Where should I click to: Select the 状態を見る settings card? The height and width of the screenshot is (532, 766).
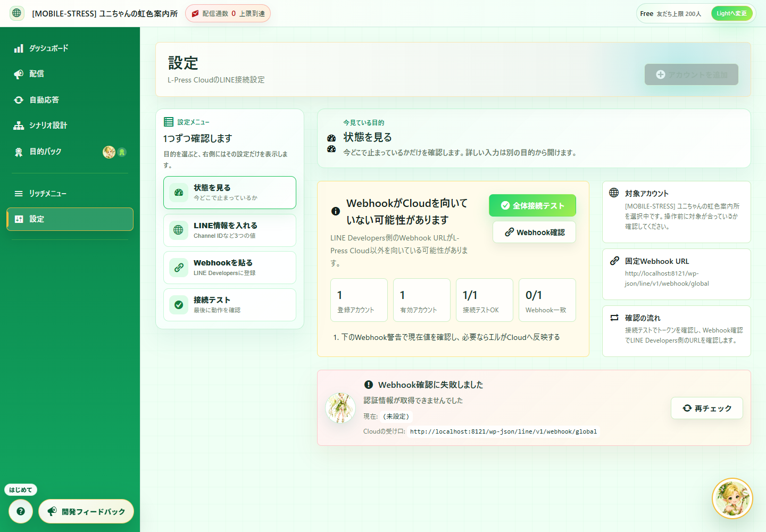tap(230, 193)
